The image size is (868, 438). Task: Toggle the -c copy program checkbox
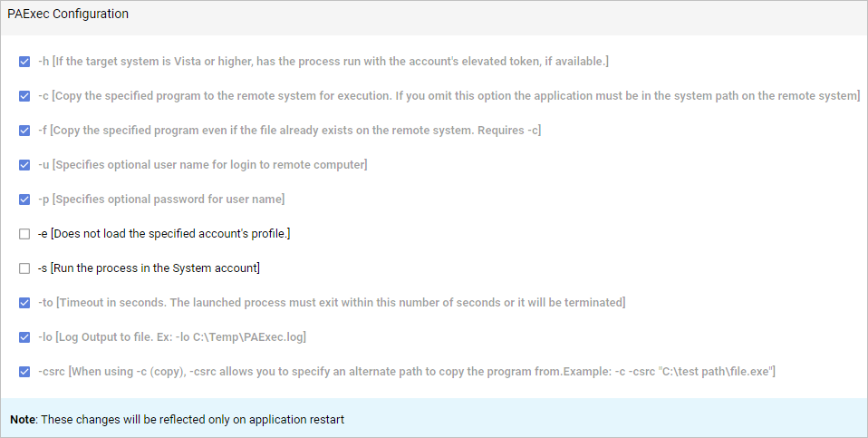(24, 96)
